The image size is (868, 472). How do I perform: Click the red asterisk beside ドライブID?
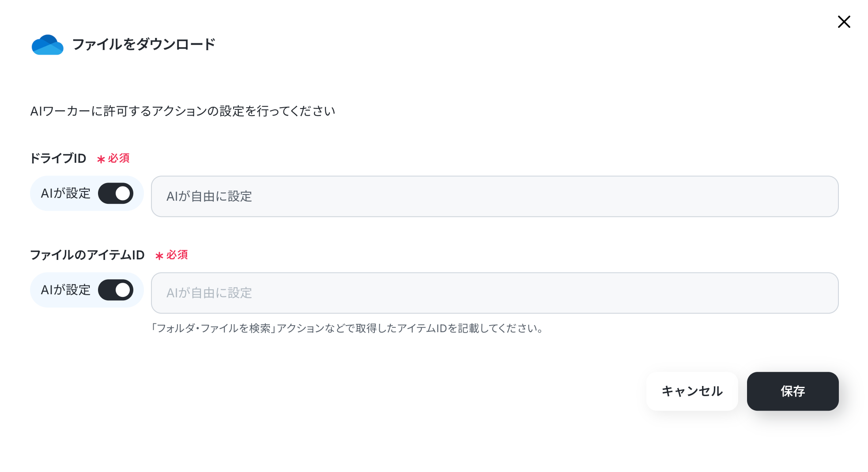coord(101,159)
